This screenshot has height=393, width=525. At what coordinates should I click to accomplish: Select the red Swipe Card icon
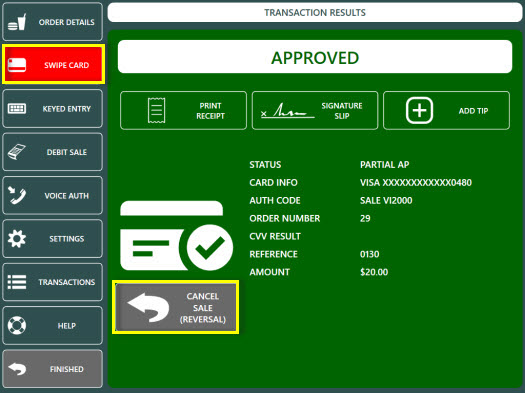click(17, 65)
